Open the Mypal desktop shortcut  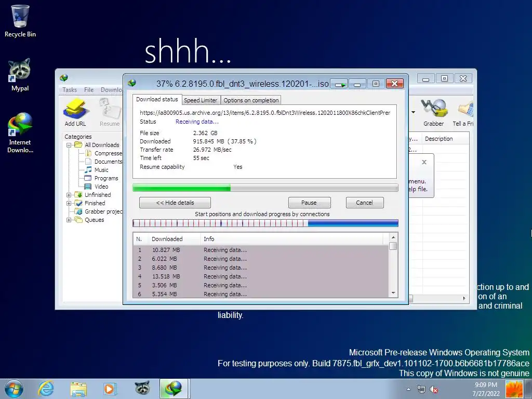point(20,75)
